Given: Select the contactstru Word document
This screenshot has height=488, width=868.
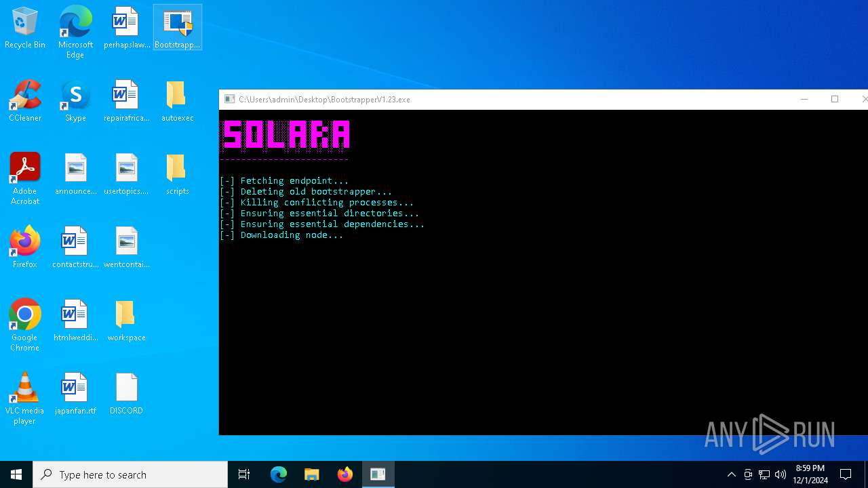Looking at the screenshot, I should [x=75, y=248].
